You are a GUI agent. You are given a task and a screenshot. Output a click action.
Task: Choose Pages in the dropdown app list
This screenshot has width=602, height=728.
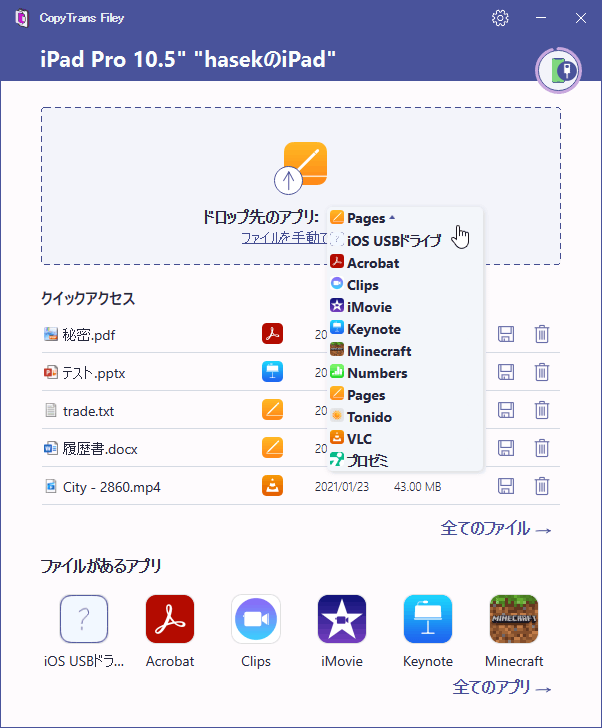(x=357, y=395)
